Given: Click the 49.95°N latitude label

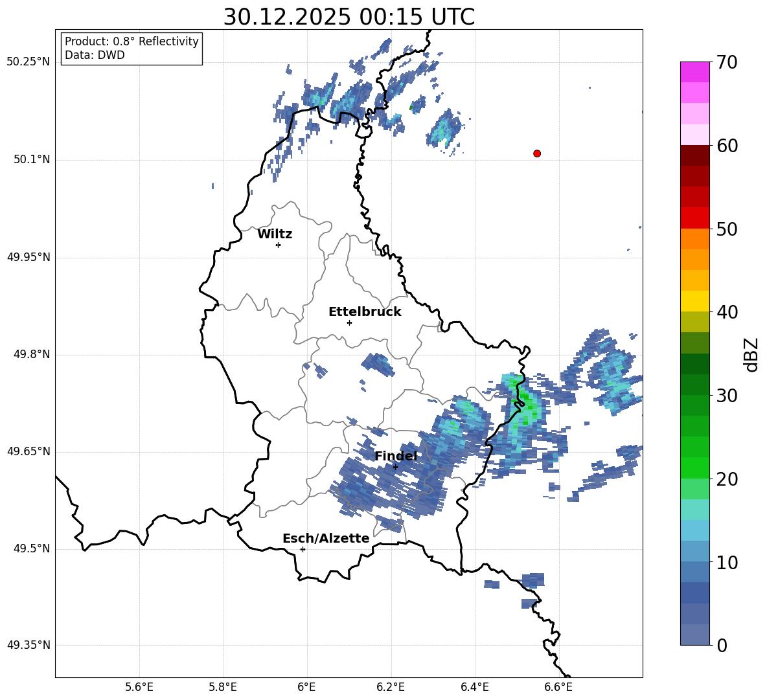Looking at the screenshot, I should tap(29, 257).
